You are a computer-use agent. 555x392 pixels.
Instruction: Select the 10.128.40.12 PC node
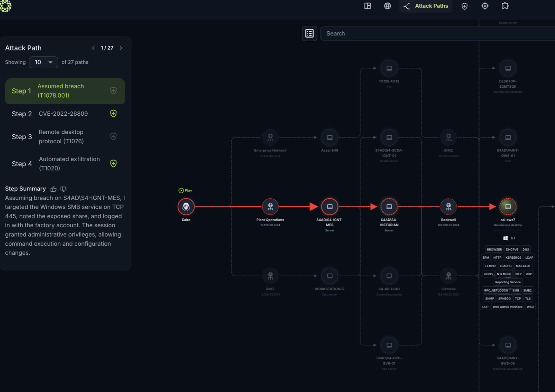(389, 68)
